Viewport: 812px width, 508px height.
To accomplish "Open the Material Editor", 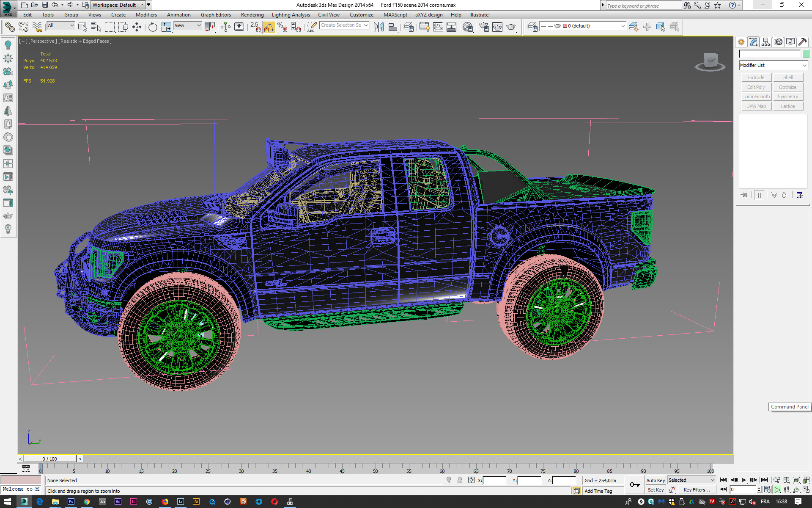I will (468, 27).
